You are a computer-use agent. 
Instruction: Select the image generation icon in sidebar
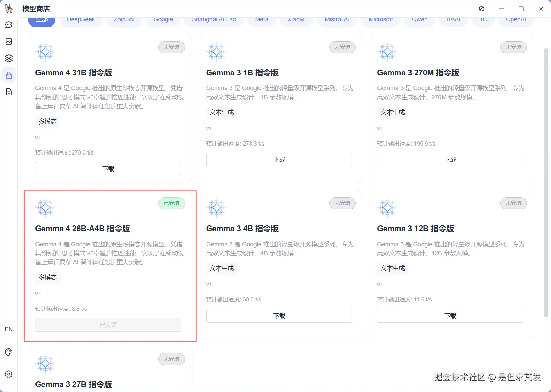(9, 42)
